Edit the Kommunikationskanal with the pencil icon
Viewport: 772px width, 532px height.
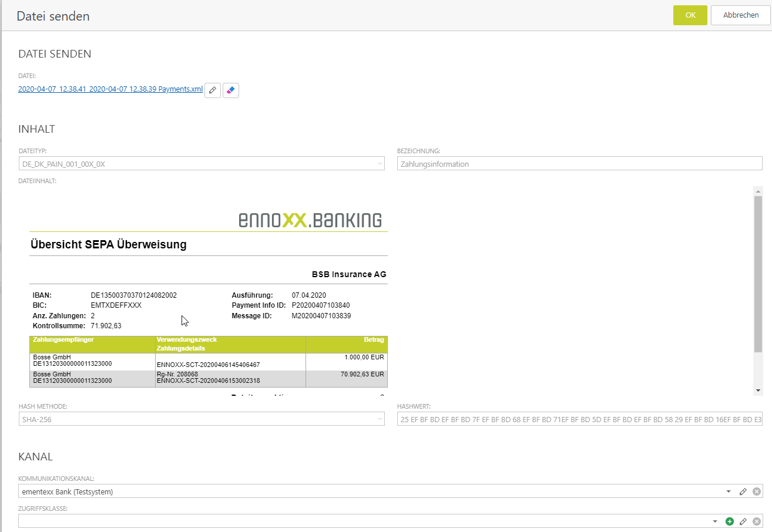(x=743, y=491)
